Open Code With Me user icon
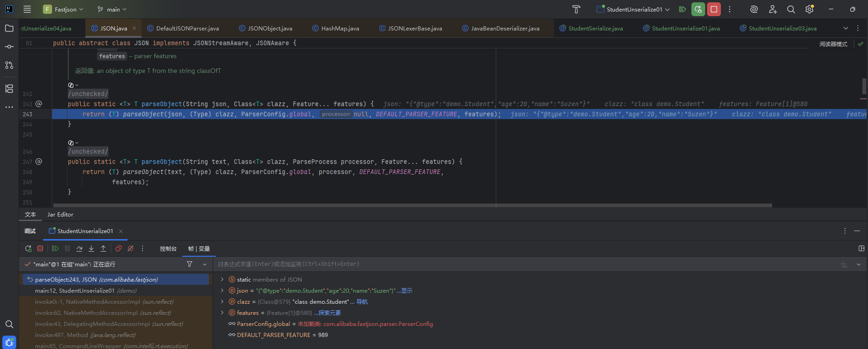The height and width of the screenshot is (349, 868). click(x=773, y=9)
